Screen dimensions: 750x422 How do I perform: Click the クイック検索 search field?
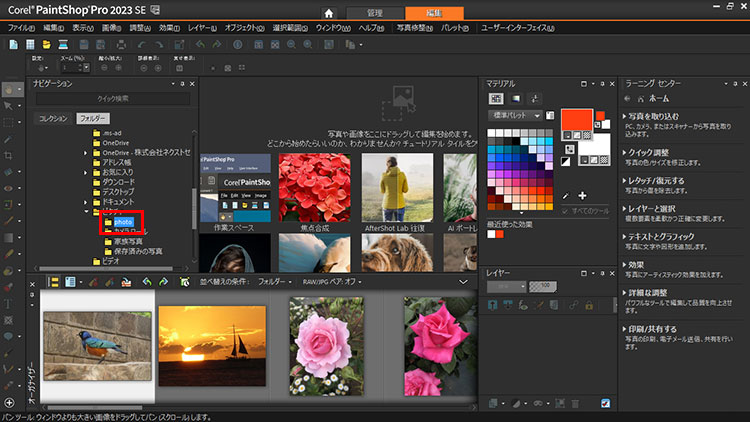coord(112,99)
